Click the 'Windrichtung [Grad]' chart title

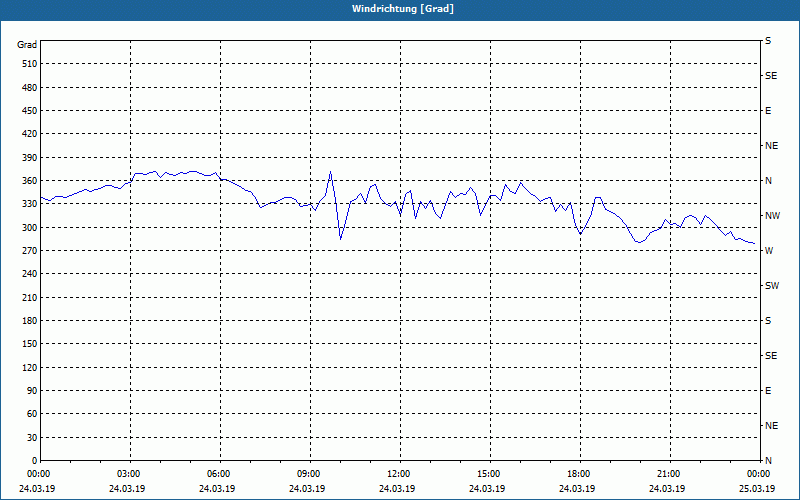(x=403, y=9)
